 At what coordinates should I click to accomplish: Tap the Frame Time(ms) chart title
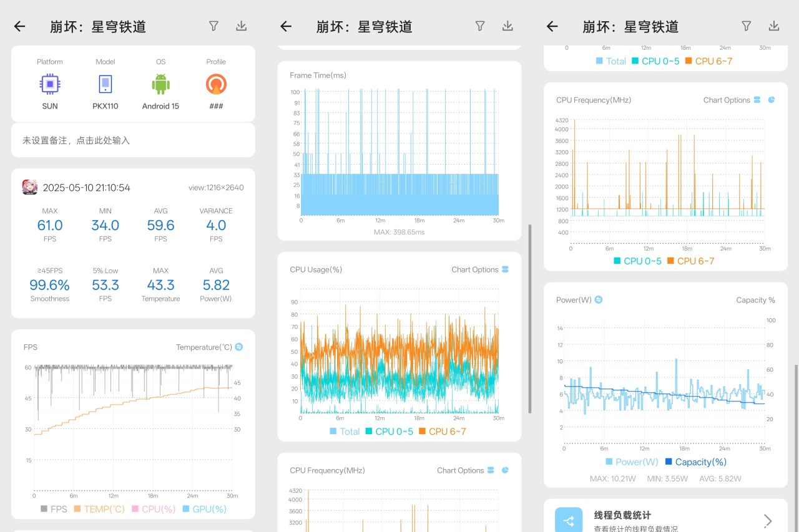pyautogui.click(x=318, y=75)
